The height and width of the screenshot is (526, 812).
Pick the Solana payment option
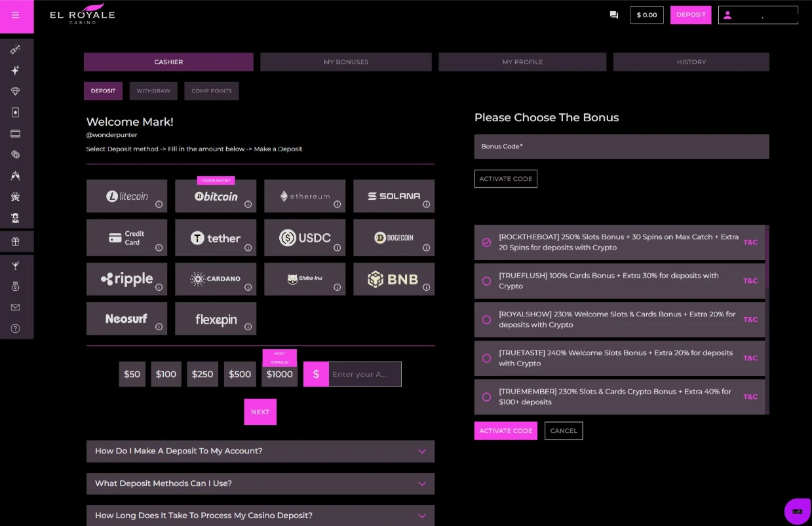[394, 196]
